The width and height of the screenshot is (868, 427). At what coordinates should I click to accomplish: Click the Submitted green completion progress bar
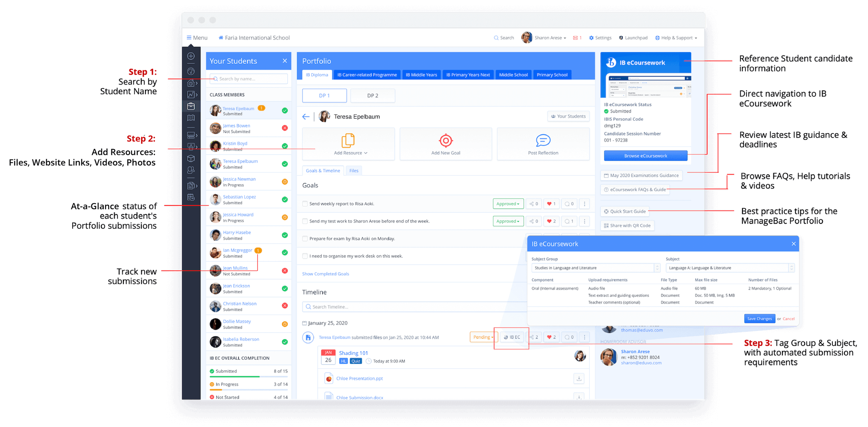click(249, 376)
